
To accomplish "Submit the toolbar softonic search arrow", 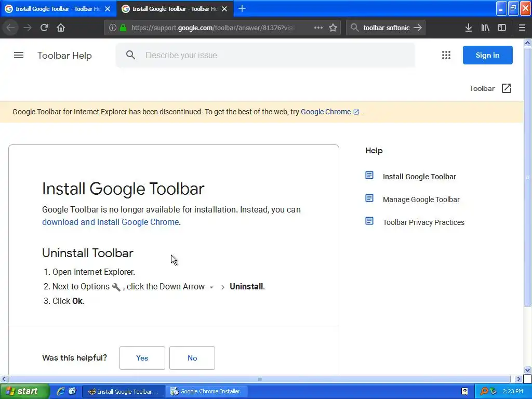I will [418, 28].
